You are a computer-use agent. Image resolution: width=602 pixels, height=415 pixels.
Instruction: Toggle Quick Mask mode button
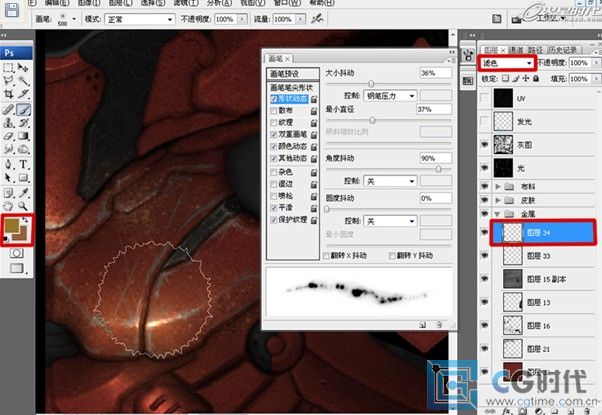coord(16,253)
